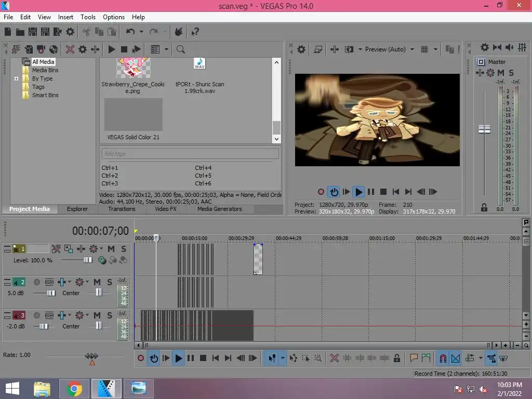The image size is (532, 399).
Task: Open the Overlays grid dropdown arrow
Action: (436, 49)
